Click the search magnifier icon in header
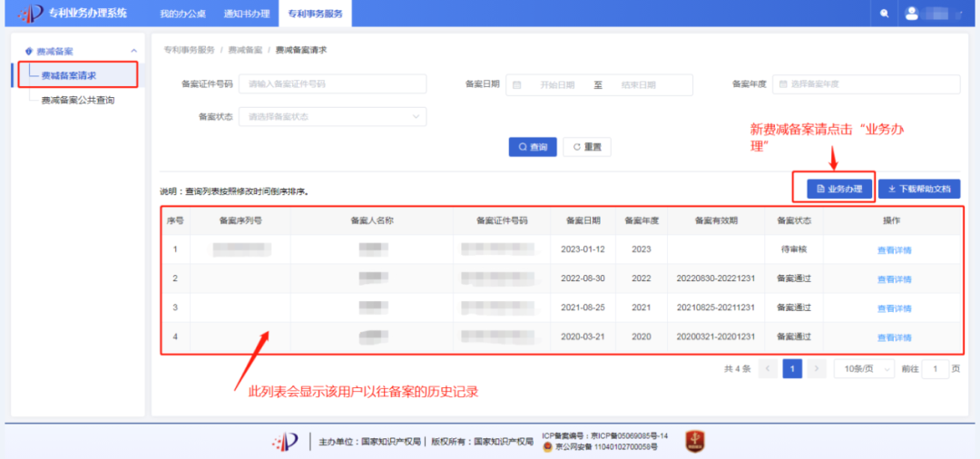 884,14
